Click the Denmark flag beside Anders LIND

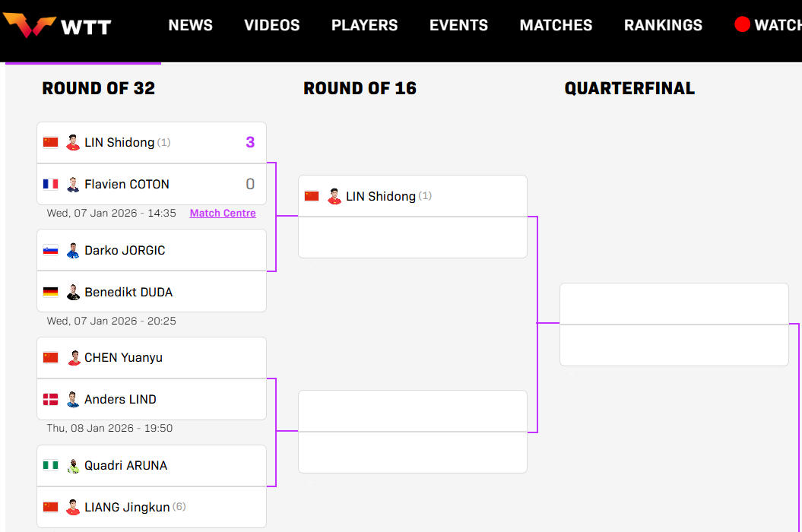[51, 399]
